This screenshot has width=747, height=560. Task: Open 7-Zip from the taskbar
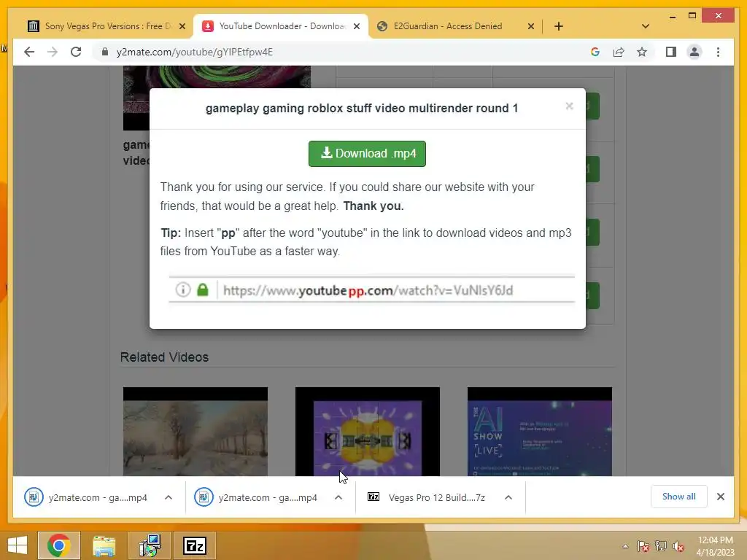pos(195,545)
